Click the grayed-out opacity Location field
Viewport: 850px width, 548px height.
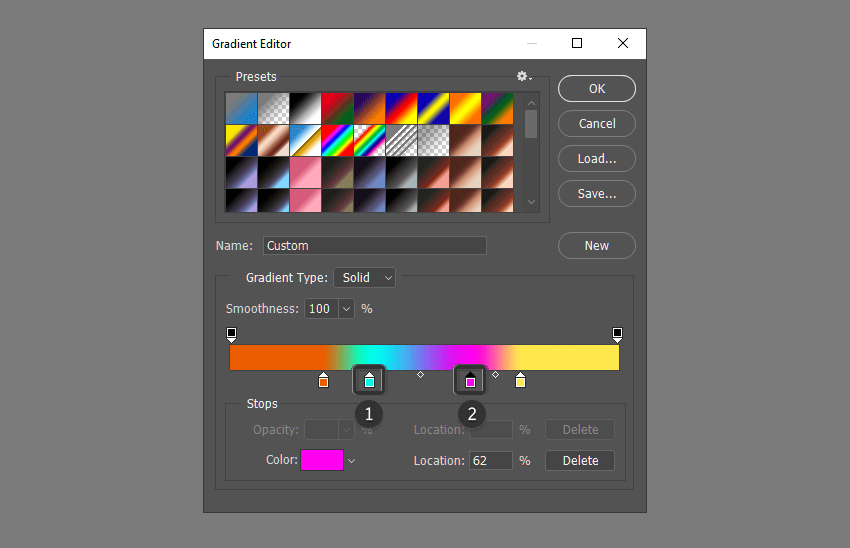click(x=491, y=430)
